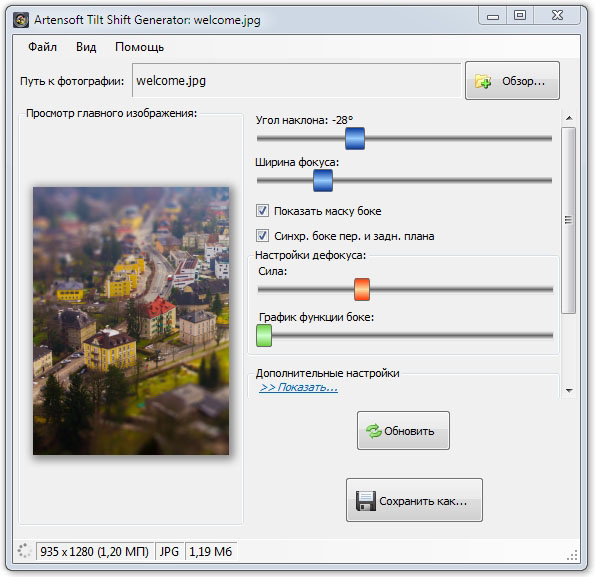Open the Вид menu
The image size is (595, 577).
pos(86,47)
